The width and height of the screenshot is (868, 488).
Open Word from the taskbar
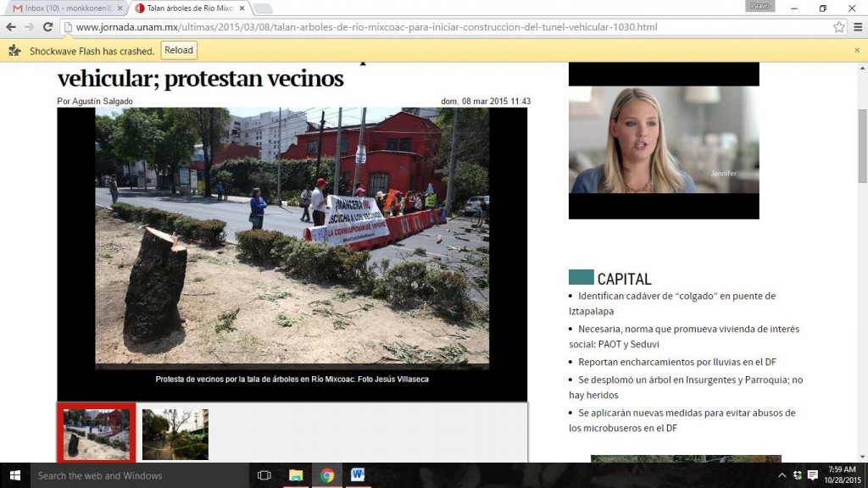tap(357, 475)
